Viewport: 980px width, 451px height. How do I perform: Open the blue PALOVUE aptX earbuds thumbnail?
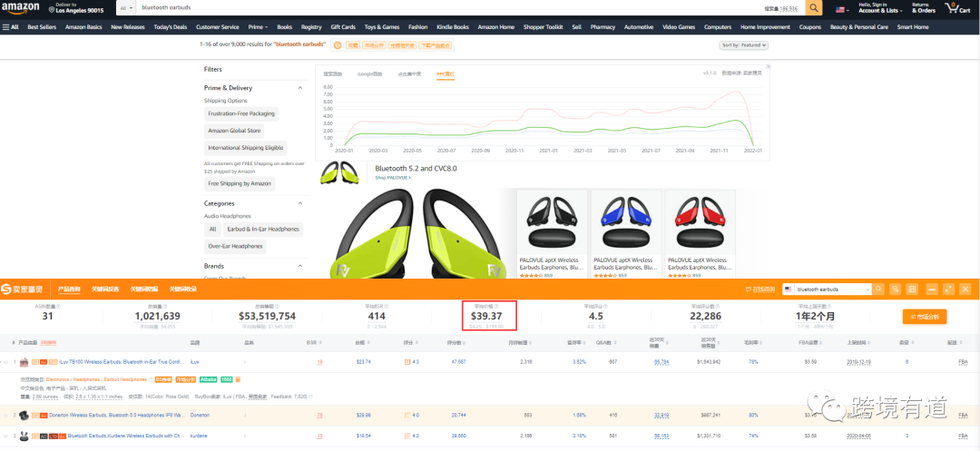coord(625,223)
